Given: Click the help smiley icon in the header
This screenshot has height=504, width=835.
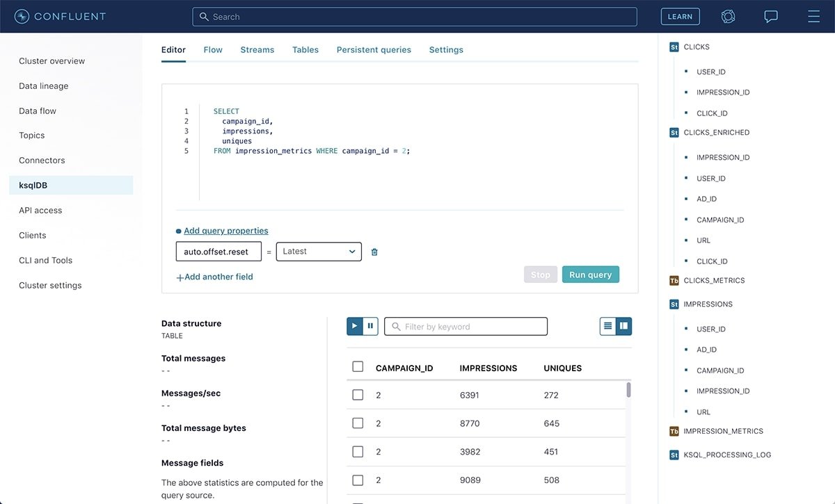Looking at the screenshot, I should 728,15.
